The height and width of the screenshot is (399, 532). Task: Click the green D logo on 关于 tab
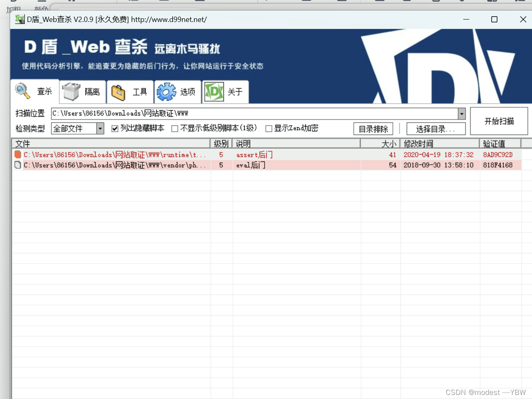(x=214, y=92)
